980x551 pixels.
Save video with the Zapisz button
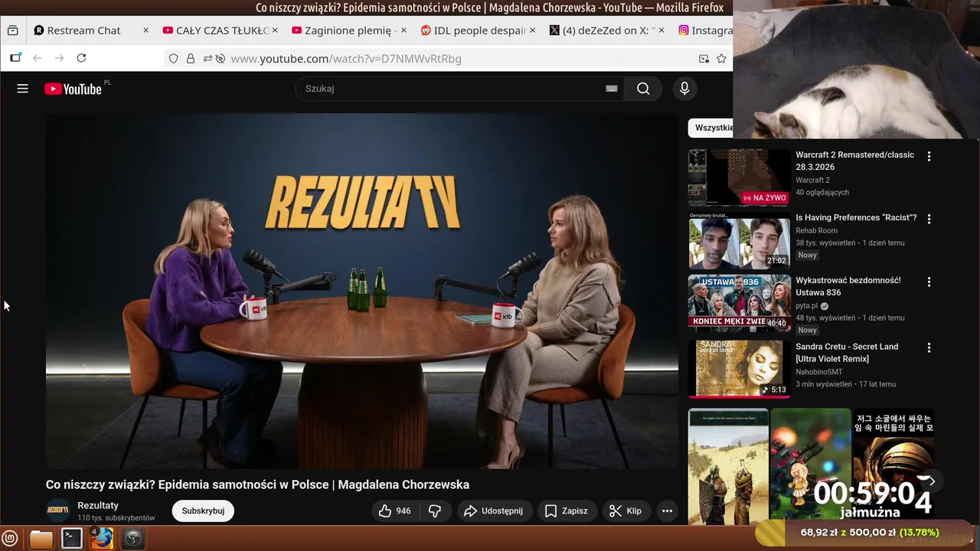(x=567, y=510)
